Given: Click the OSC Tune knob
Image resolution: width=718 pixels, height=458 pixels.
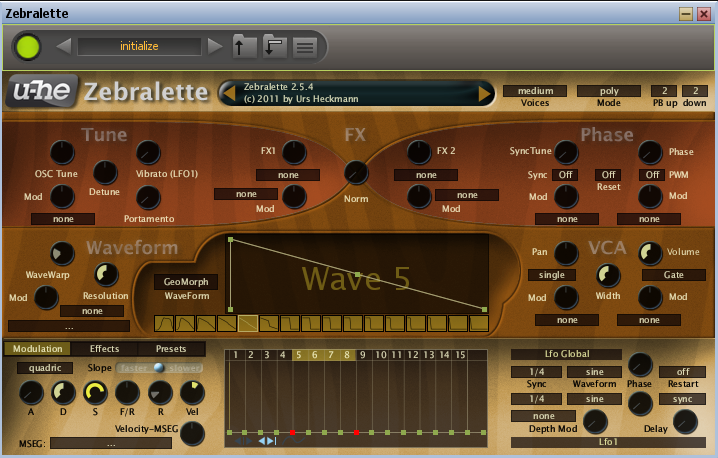Looking at the screenshot, I should click(62, 153).
